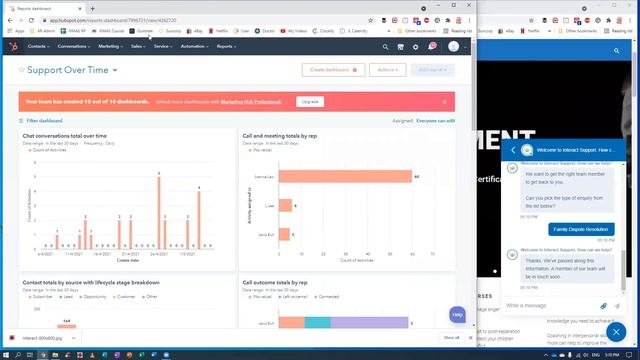Screen dimensions: 640x360
Task: Open Windows taskbar search
Action: tap(18, 355)
